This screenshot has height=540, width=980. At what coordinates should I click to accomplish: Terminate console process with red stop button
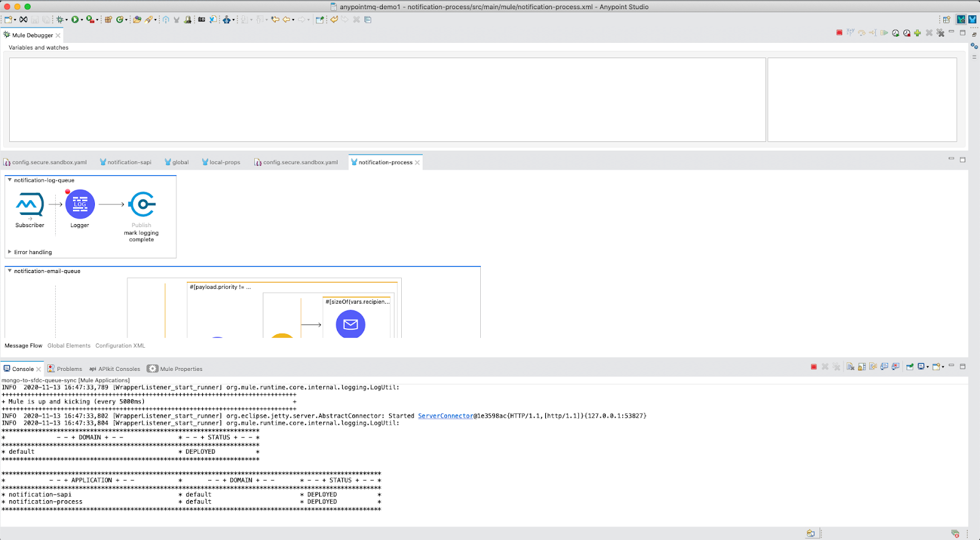pos(813,367)
